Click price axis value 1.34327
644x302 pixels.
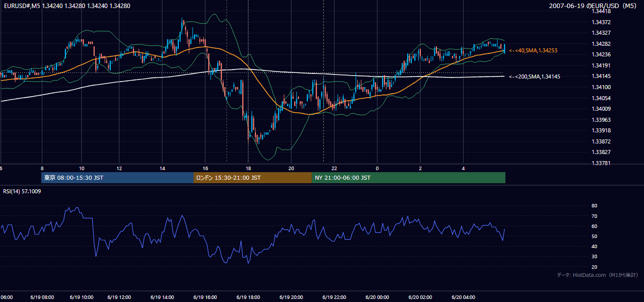click(602, 33)
